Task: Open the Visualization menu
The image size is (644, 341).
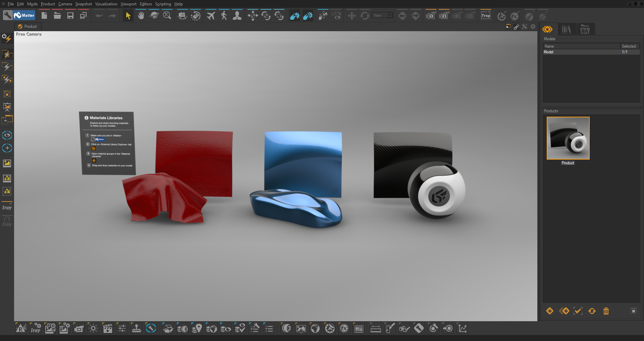Action: [106, 4]
